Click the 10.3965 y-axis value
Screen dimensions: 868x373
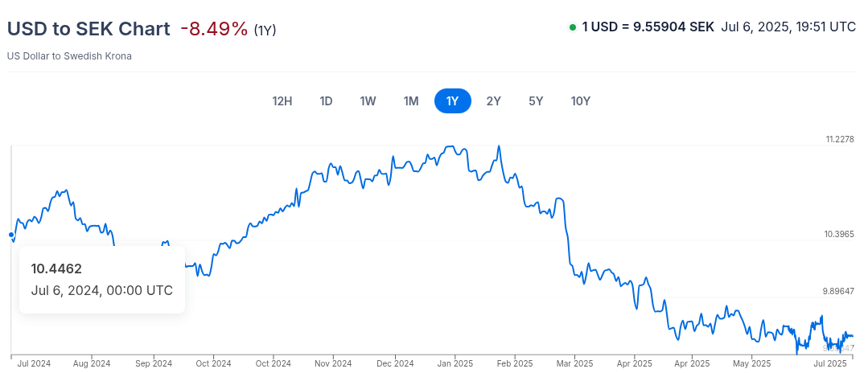click(839, 235)
